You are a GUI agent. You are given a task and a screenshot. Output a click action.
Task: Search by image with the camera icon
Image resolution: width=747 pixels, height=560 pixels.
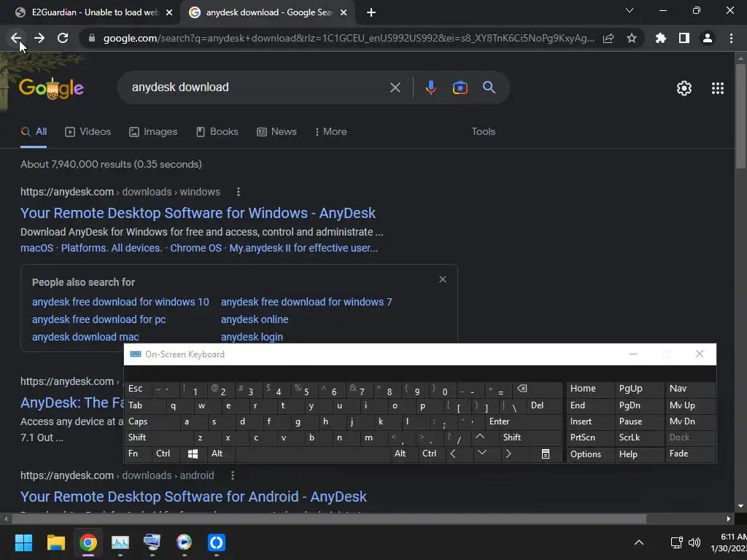click(460, 87)
